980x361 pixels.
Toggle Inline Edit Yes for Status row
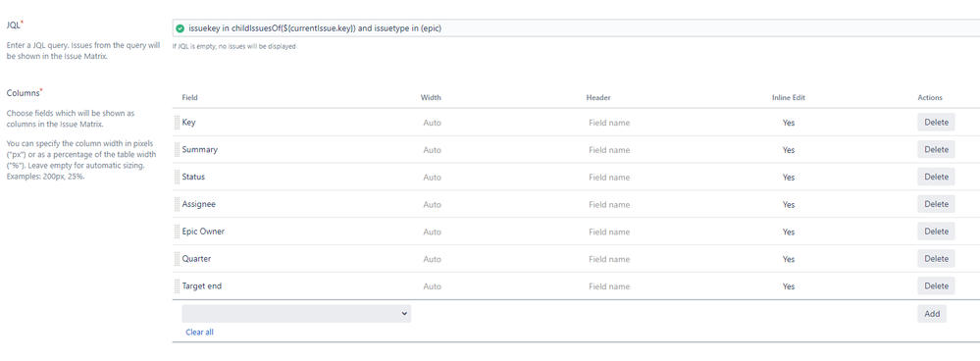coord(788,178)
